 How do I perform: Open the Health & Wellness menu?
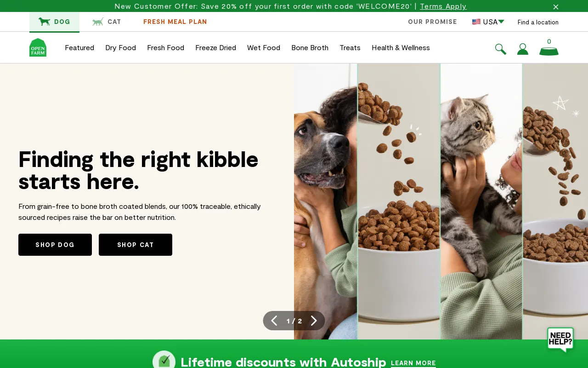click(401, 48)
